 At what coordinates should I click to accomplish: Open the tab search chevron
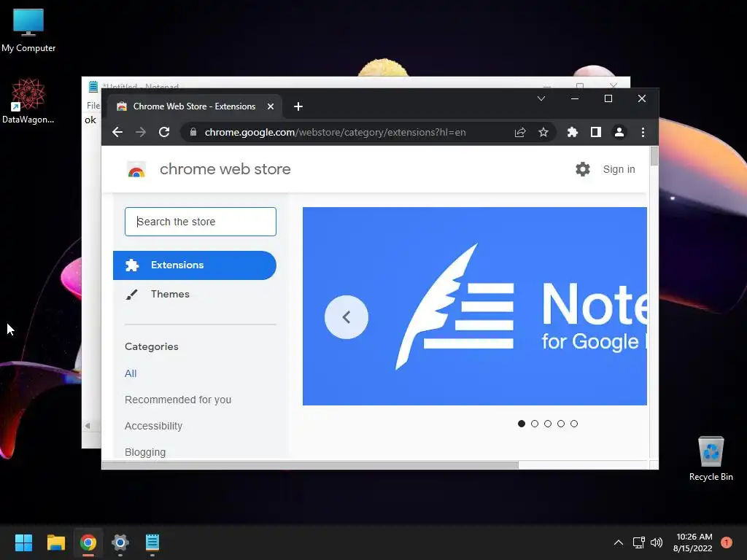[541, 98]
